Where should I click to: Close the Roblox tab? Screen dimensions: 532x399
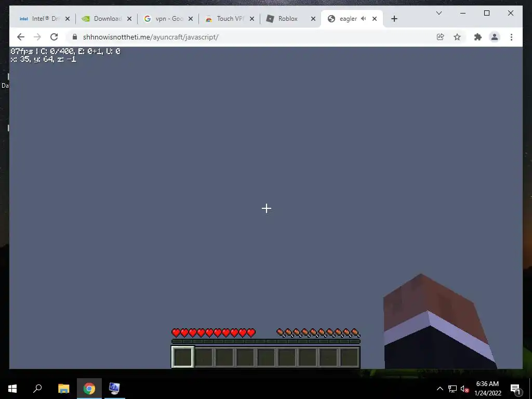click(313, 19)
